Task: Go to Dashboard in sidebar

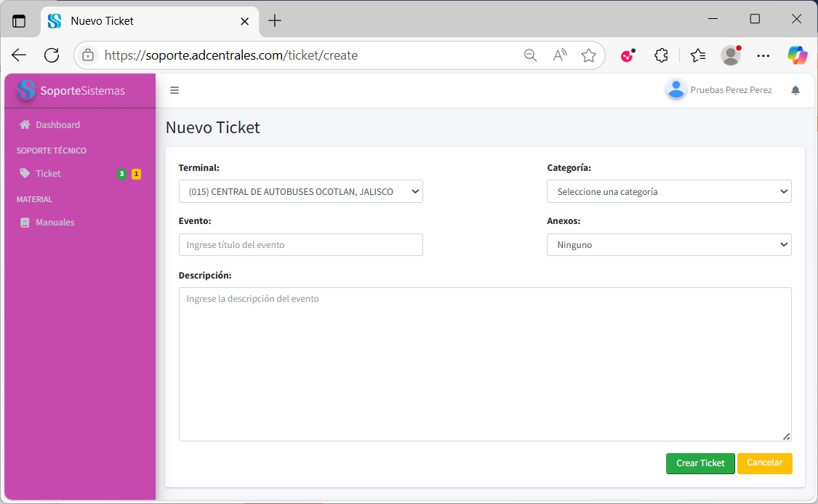Action: [x=57, y=125]
